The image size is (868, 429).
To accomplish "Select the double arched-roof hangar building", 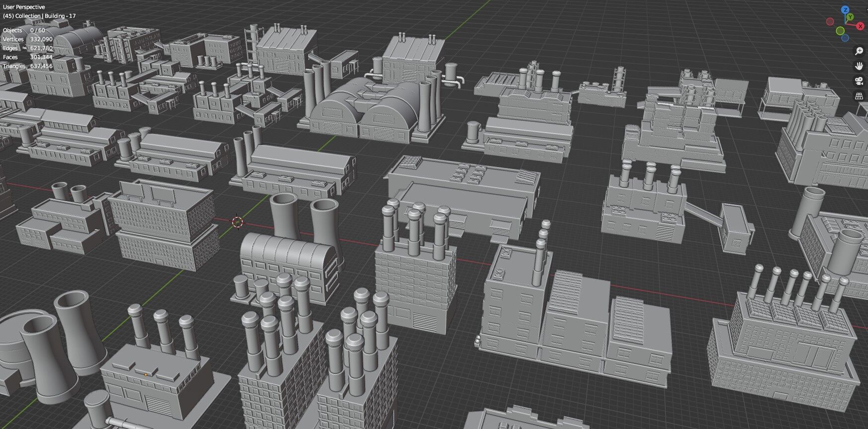I will [x=370, y=110].
